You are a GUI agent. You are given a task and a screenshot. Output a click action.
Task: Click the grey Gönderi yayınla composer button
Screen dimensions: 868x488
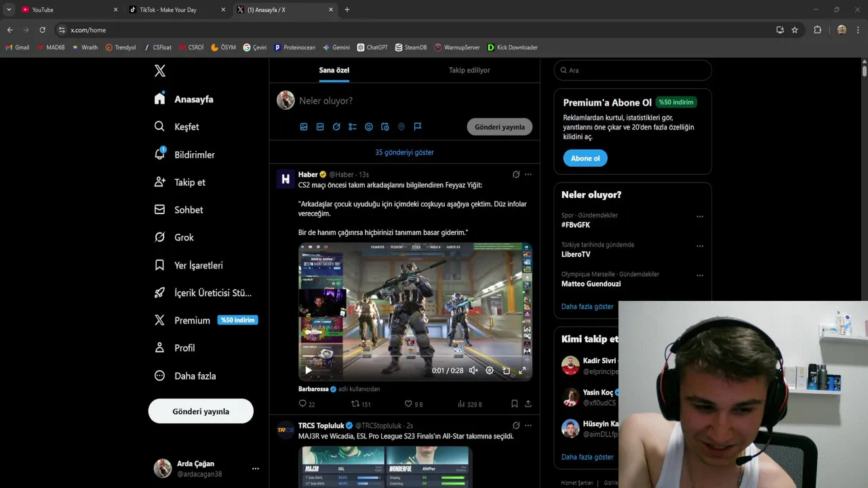[x=500, y=127]
